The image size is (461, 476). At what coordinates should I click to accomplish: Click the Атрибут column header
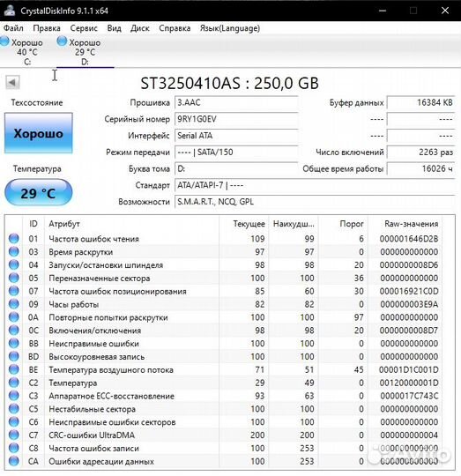pos(131,224)
